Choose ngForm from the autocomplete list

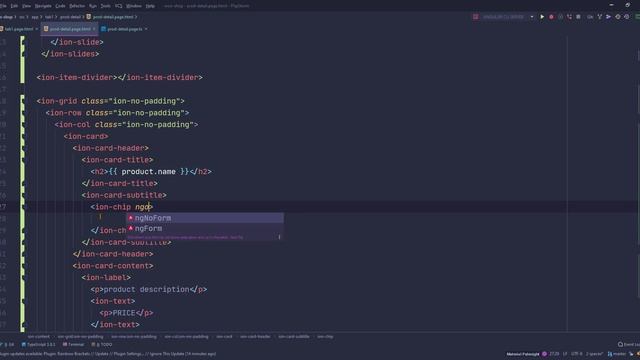tap(204, 229)
